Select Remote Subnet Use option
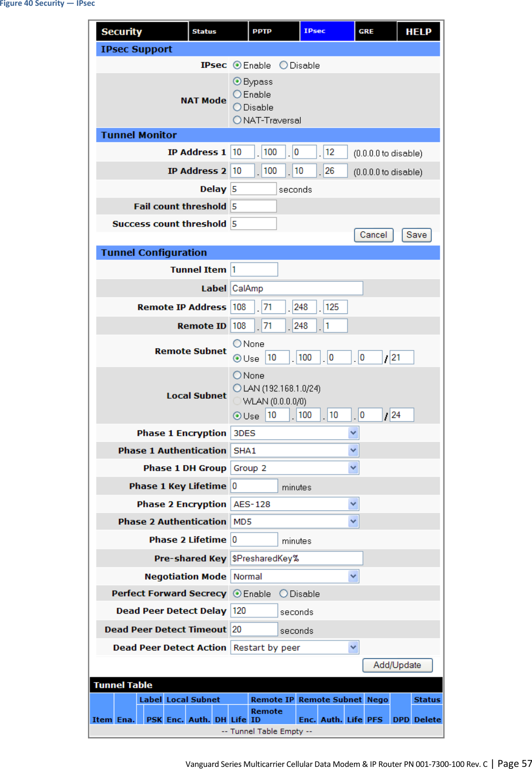 click(238, 358)
